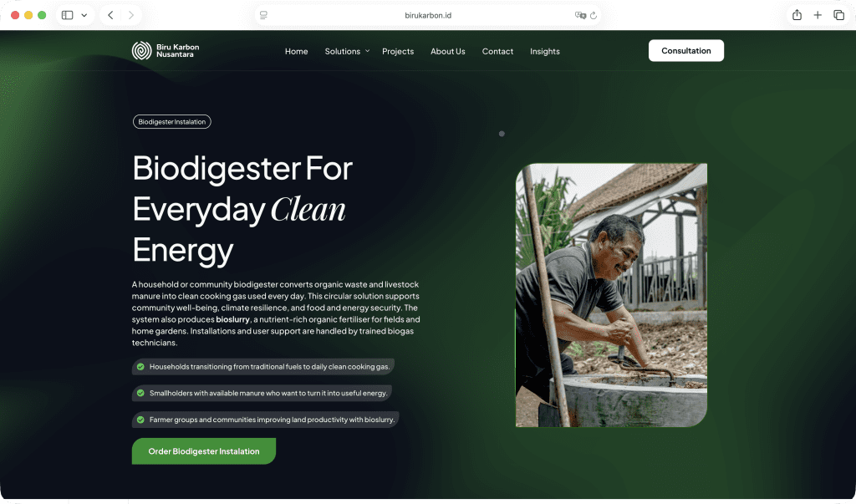Click the translate page icon

click(580, 15)
